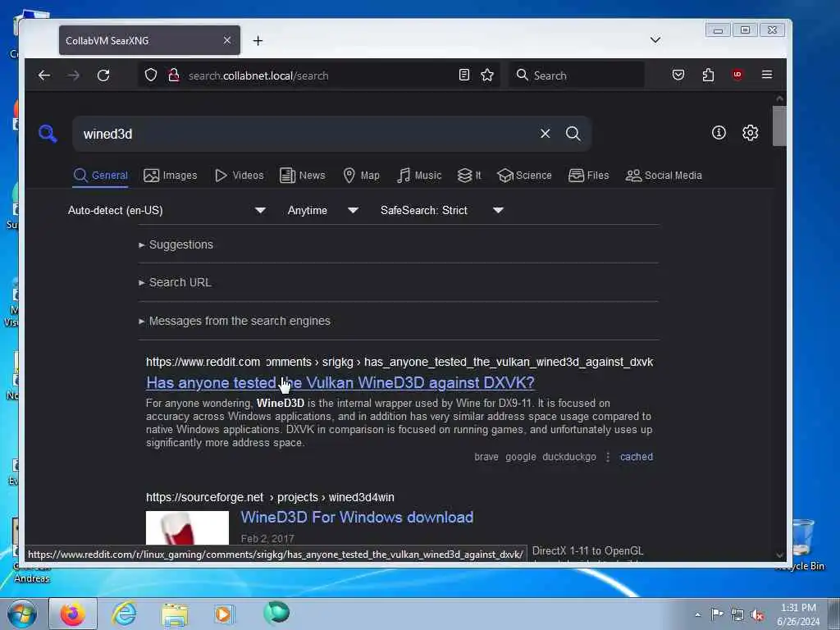840x630 pixels.
Task: Focus the Firefox Search box
Action: tap(577, 75)
